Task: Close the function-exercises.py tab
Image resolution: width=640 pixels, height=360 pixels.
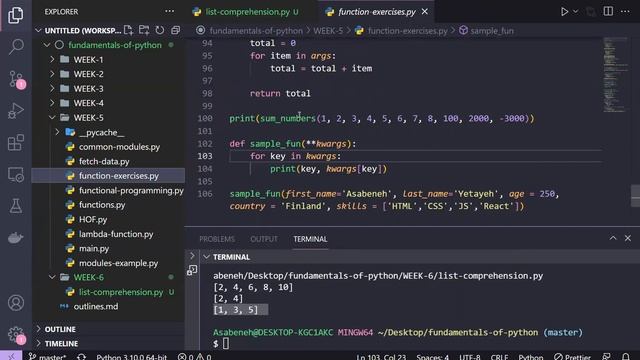Action: (x=425, y=12)
